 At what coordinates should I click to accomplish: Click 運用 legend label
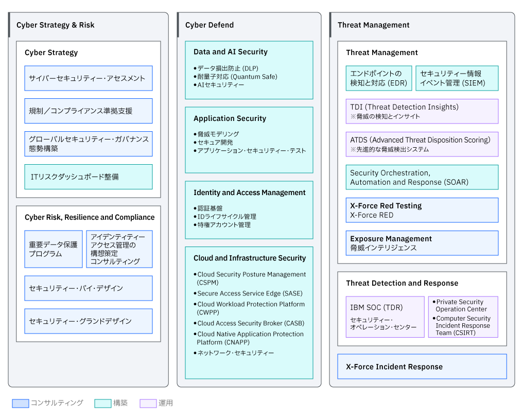166,403
